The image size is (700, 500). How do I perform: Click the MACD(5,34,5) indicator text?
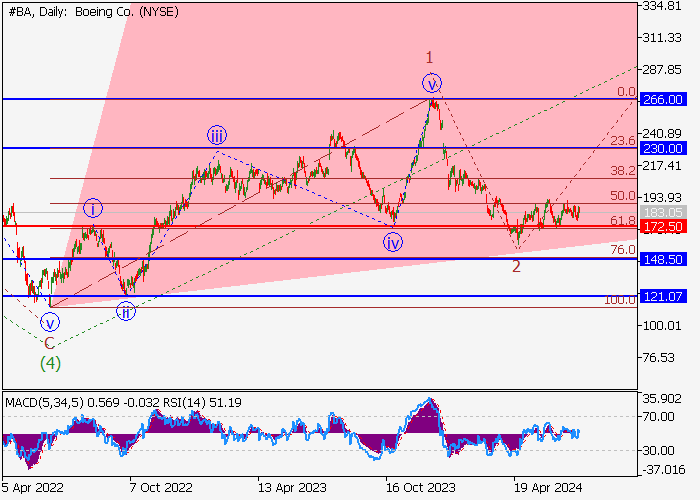point(44,403)
